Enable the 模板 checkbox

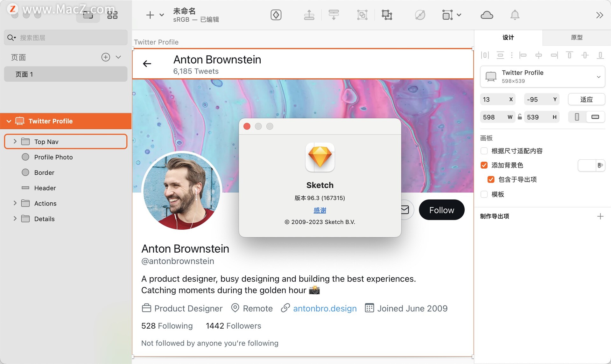tap(484, 194)
